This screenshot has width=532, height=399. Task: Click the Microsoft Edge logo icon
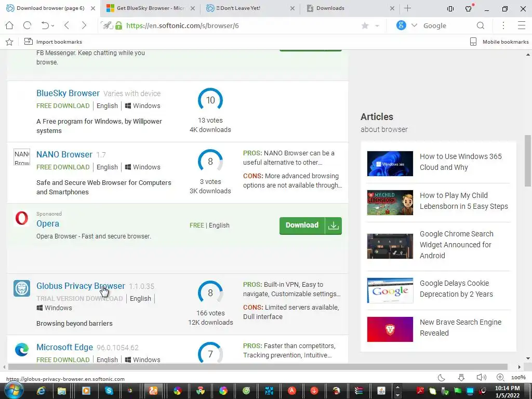coord(22,350)
